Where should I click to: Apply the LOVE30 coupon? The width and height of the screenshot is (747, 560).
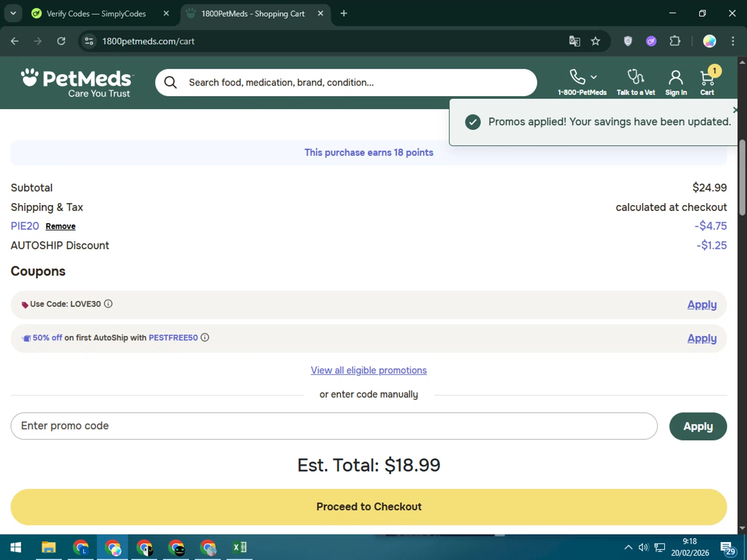tap(702, 305)
